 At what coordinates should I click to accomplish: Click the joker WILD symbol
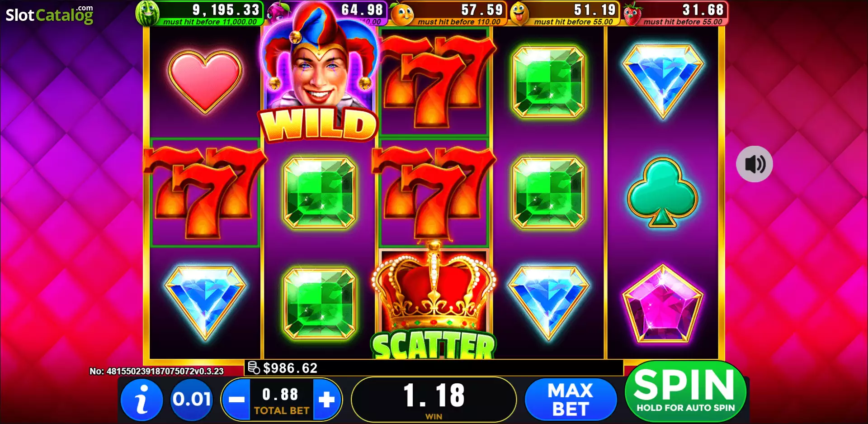[x=319, y=72]
